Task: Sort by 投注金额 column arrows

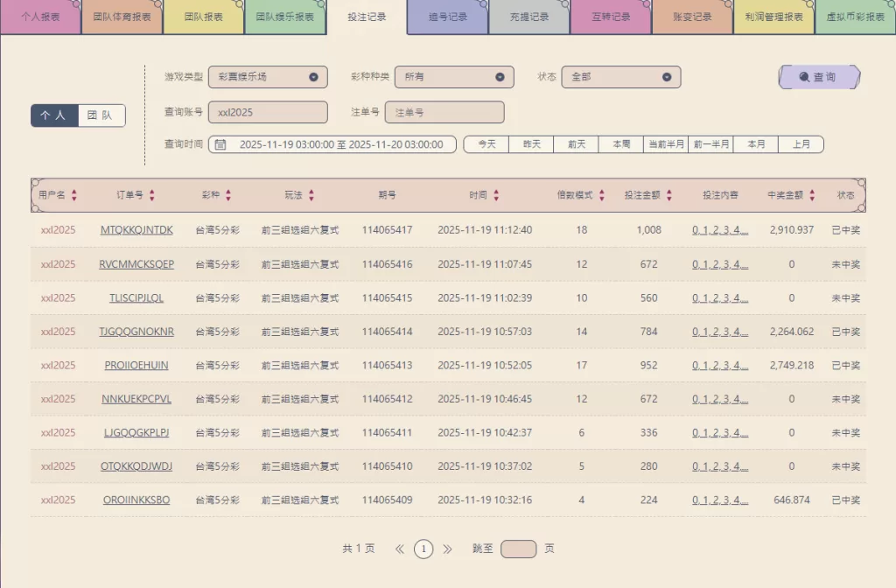Action: point(668,195)
